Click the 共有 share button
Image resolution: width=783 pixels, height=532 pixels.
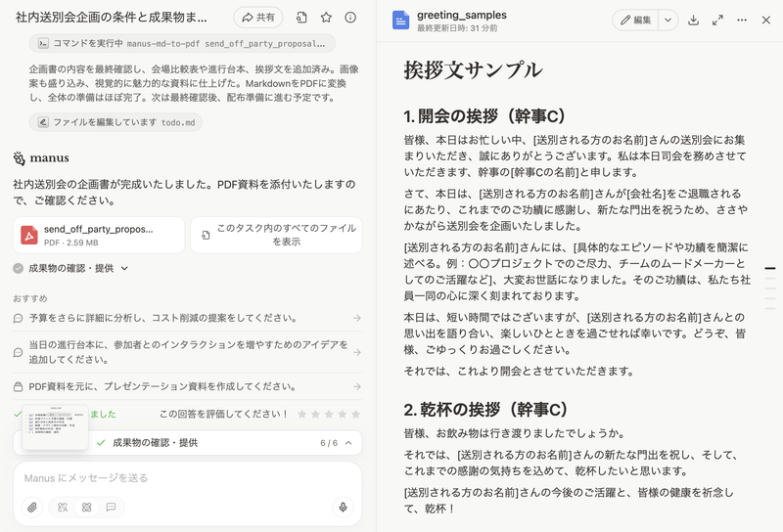click(x=258, y=17)
